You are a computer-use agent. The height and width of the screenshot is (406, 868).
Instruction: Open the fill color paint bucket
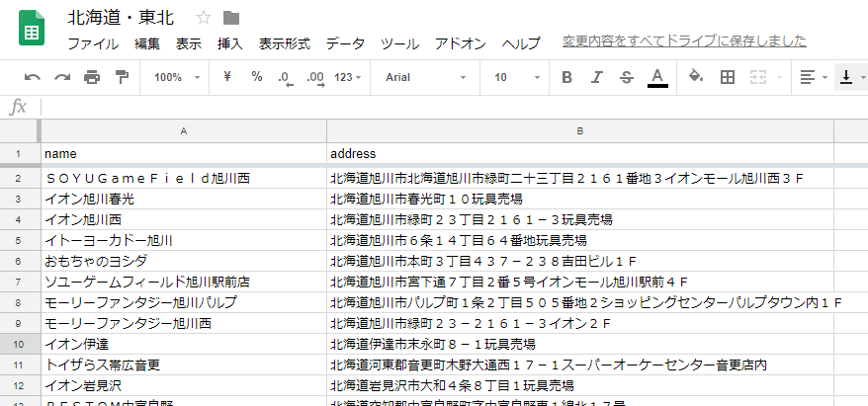point(696,76)
